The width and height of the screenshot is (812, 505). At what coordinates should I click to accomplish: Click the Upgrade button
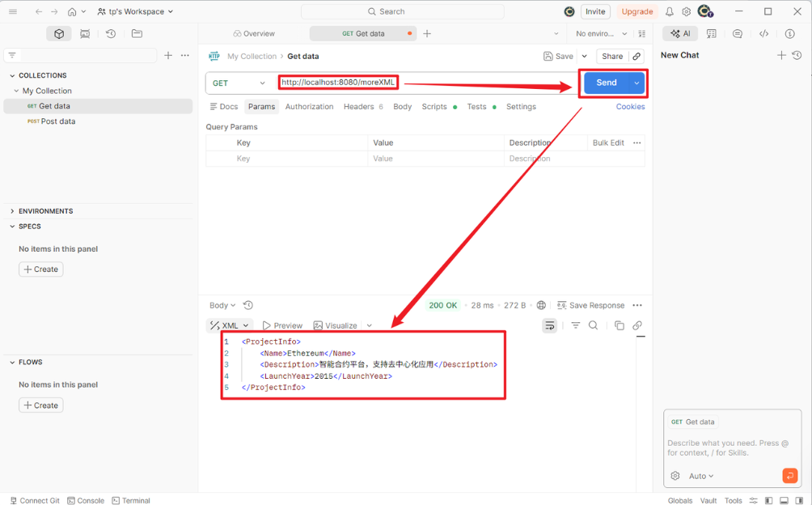click(x=637, y=11)
